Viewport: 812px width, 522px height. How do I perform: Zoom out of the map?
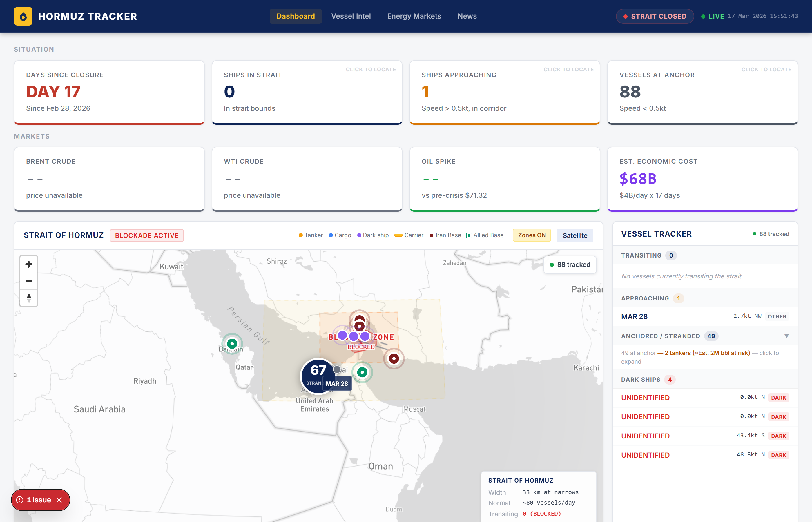(x=29, y=281)
